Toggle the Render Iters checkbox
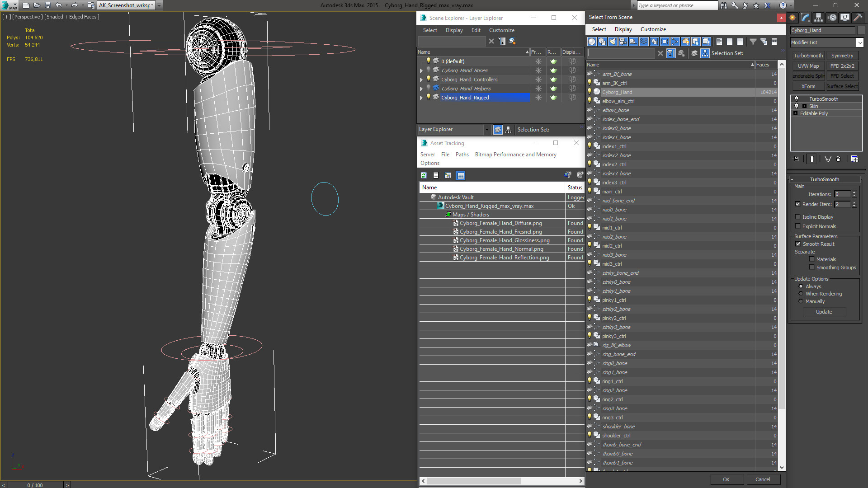Image resolution: width=868 pixels, height=488 pixels. (x=798, y=204)
